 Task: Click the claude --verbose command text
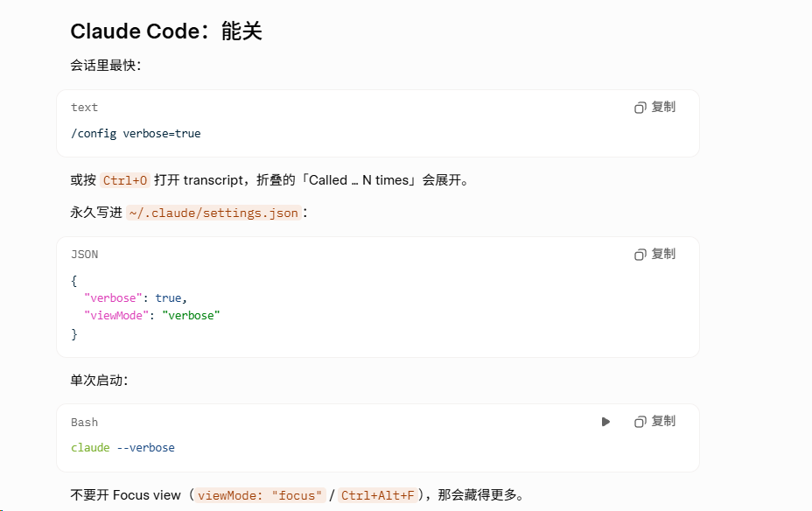(x=122, y=448)
